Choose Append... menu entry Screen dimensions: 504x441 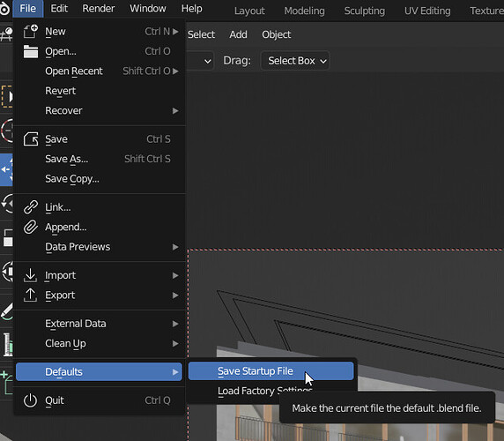point(99,227)
